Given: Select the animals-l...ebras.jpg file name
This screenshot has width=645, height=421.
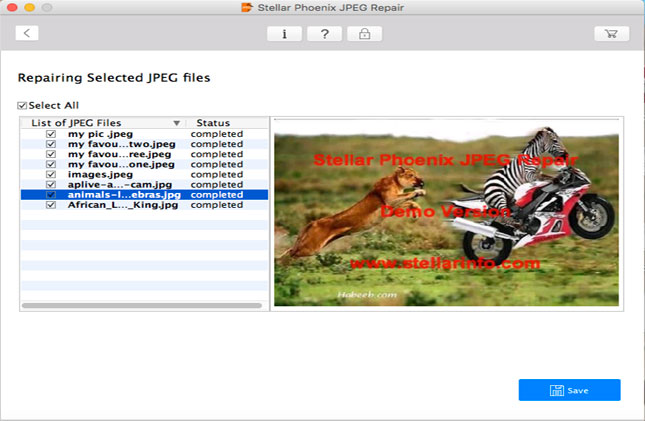Looking at the screenshot, I should 124,195.
